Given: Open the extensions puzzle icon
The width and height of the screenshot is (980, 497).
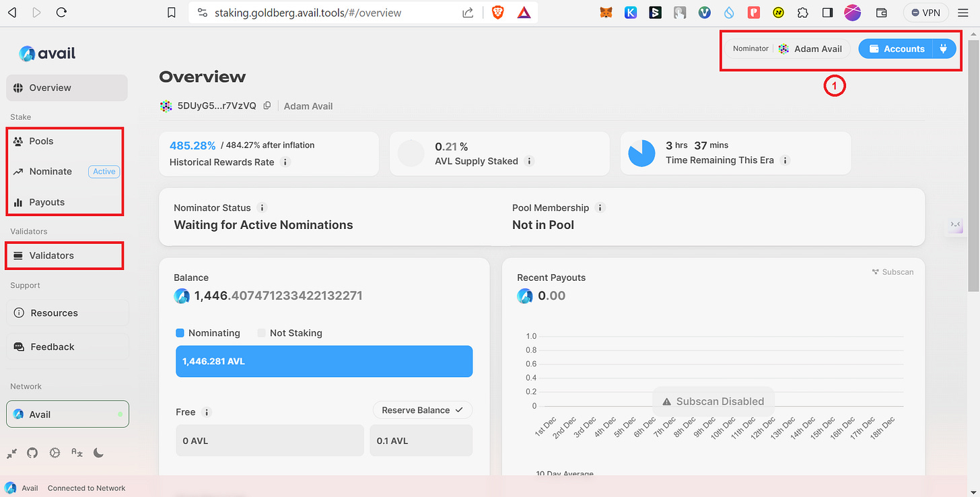Looking at the screenshot, I should pyautogui.click(x=802, y=12).
